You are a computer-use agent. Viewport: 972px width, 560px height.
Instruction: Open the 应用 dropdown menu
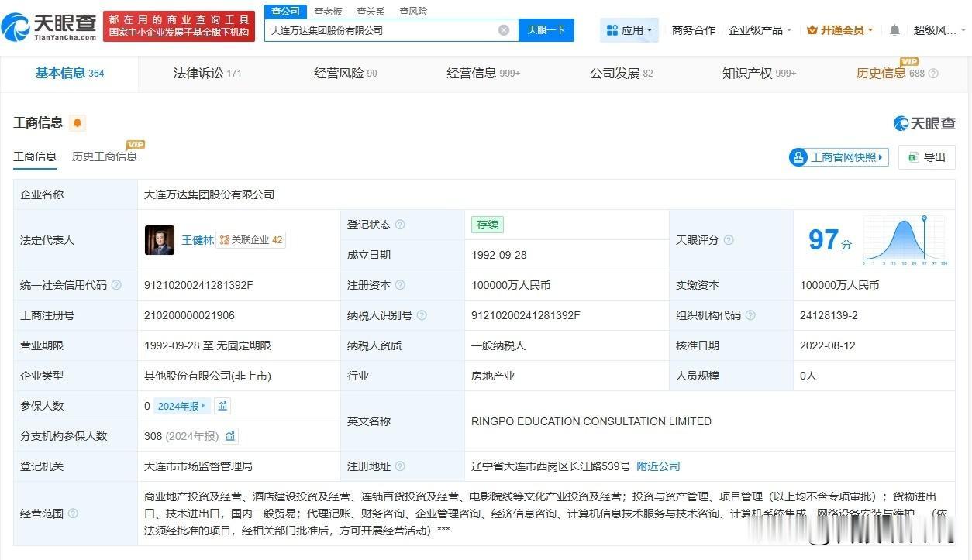pos(629,30)
